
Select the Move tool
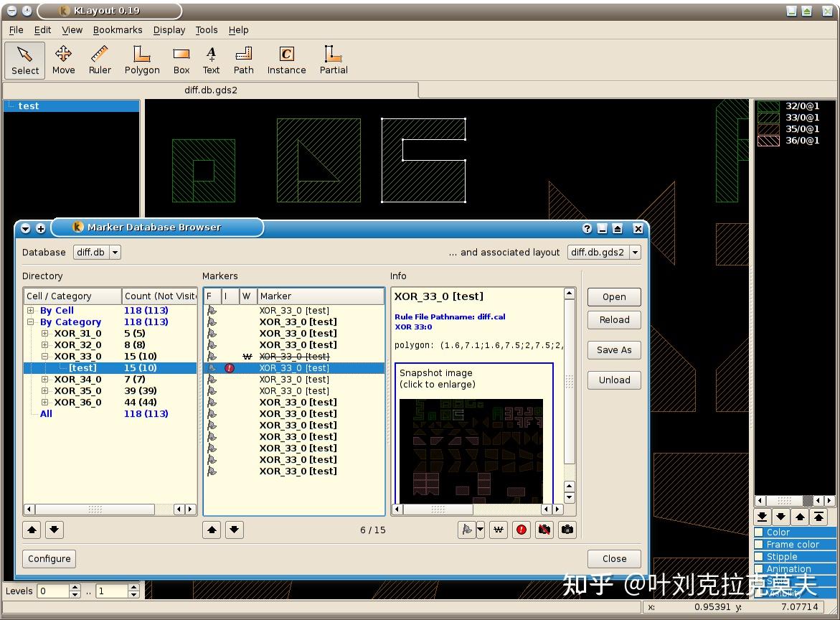tap(63, 60)
